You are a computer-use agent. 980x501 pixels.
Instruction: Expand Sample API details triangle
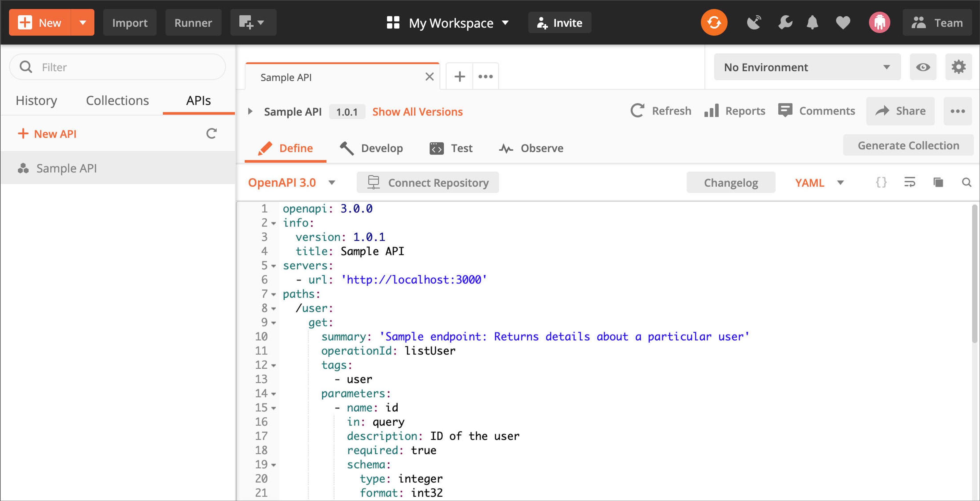coord(250,111)
